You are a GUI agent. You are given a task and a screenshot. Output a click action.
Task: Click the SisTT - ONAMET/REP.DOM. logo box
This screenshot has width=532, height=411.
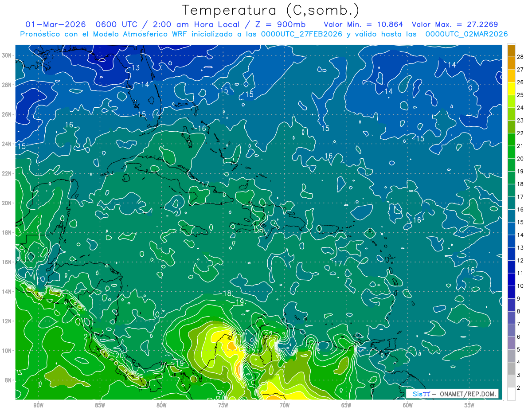pos(452,394)
